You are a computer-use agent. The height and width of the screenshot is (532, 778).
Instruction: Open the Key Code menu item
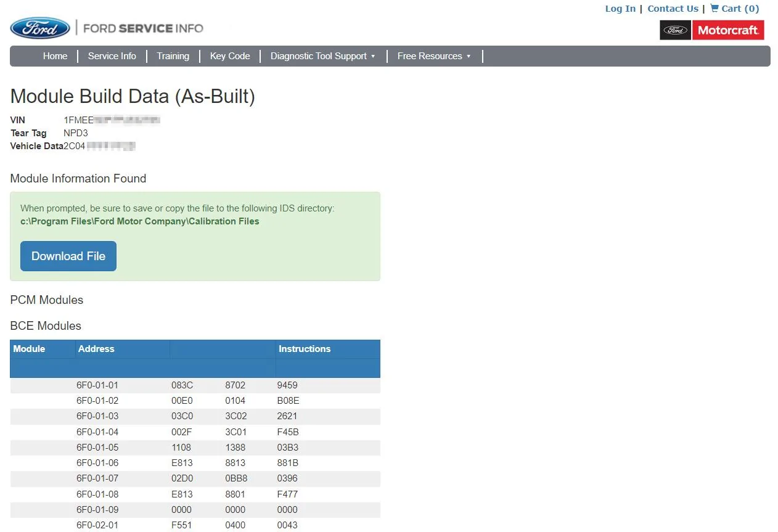pyautogui.click(x=230, y=56)
